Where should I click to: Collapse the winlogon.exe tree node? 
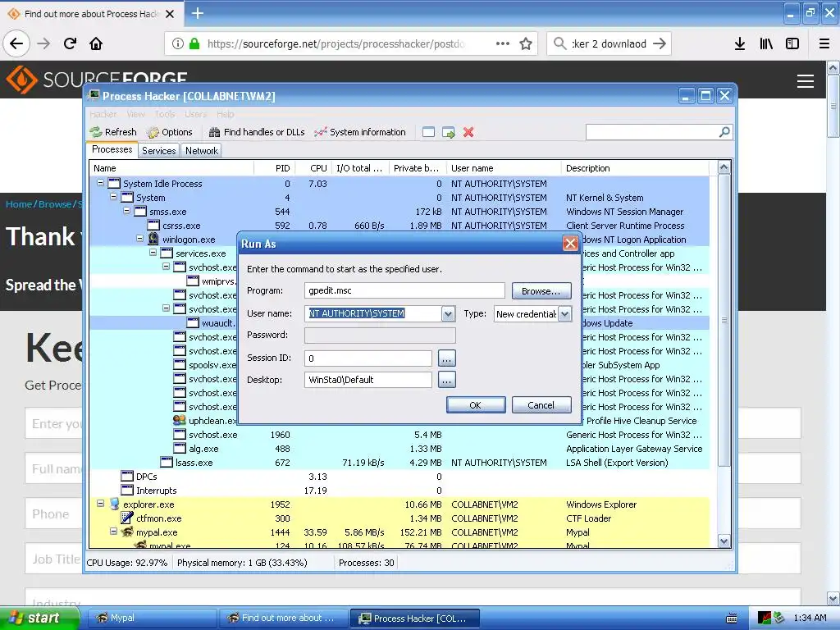click(x=139, y=239)
